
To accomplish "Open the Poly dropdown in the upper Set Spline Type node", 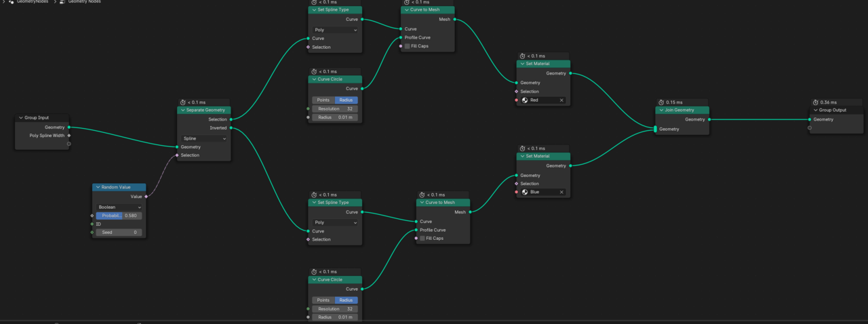I will tap(335, 30).
